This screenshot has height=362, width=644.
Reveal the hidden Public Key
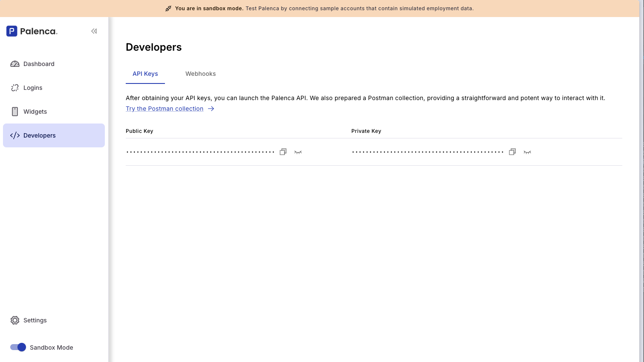tap(298, 152)
